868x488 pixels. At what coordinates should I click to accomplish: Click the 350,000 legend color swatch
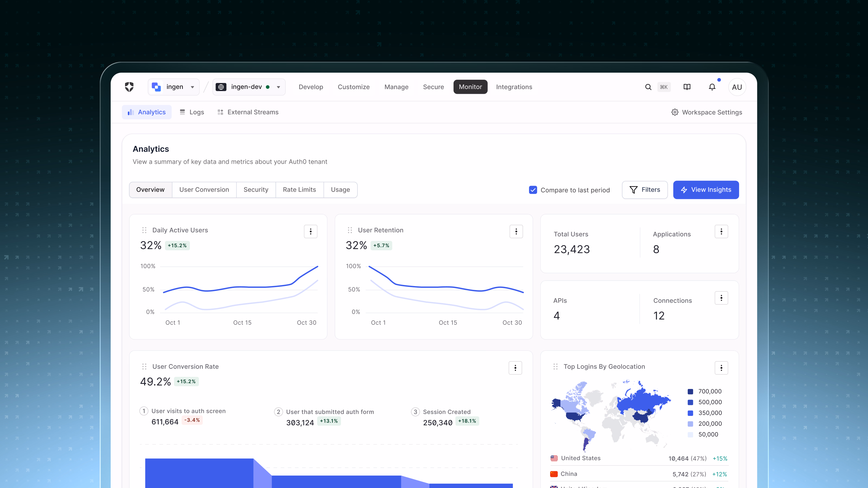pyautogui.click(x=690, y=413)
